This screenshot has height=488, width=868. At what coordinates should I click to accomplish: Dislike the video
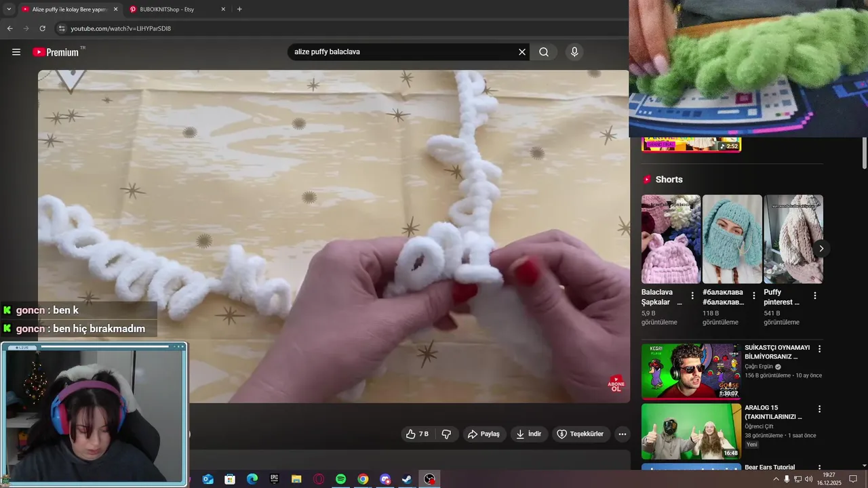446,434
